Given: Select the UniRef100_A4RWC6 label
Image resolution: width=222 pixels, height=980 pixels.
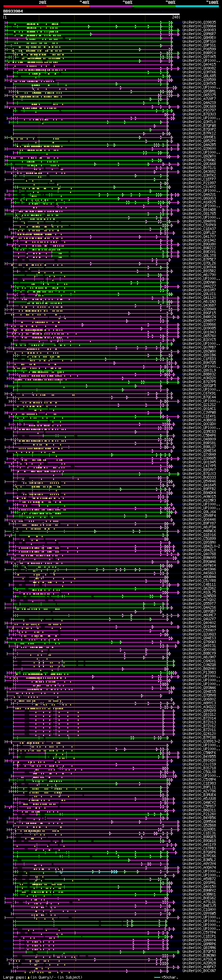Looking at the screenshot, I should click(199, 531).
